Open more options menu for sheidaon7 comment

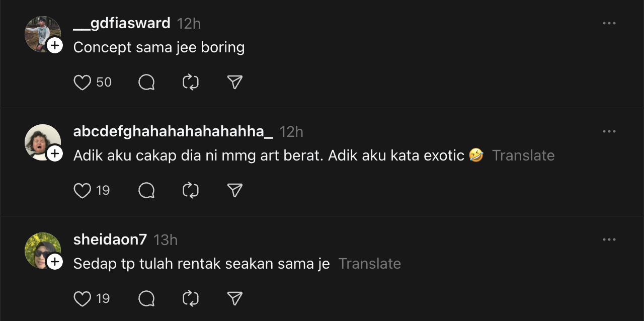[609, 240]
